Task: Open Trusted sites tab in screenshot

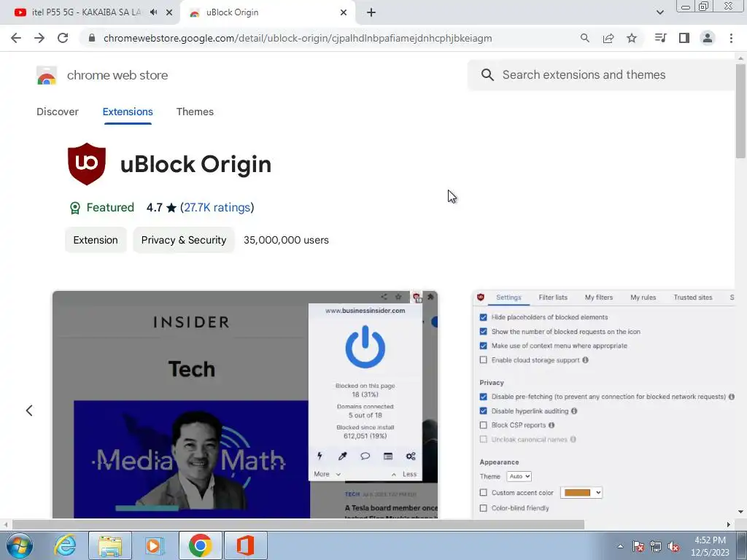Action: [693, 297]
